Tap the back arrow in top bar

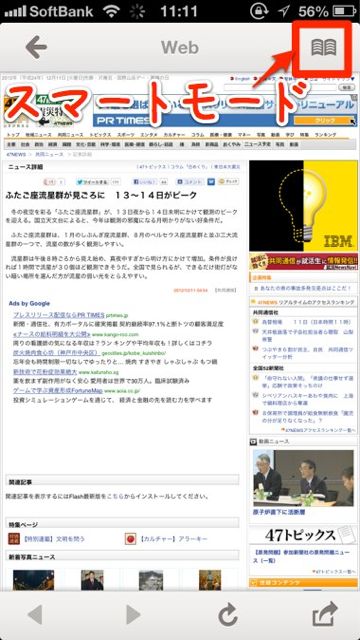(36, 47)
